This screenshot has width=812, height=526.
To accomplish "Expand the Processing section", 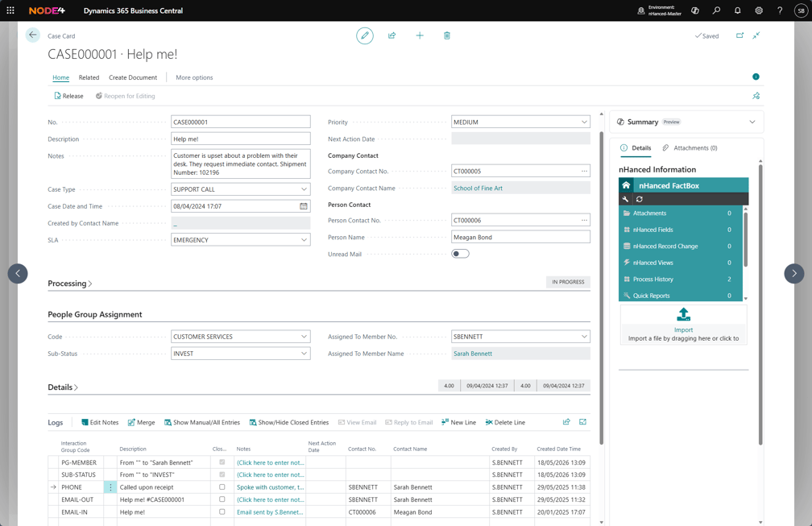I will pos(70,284).
